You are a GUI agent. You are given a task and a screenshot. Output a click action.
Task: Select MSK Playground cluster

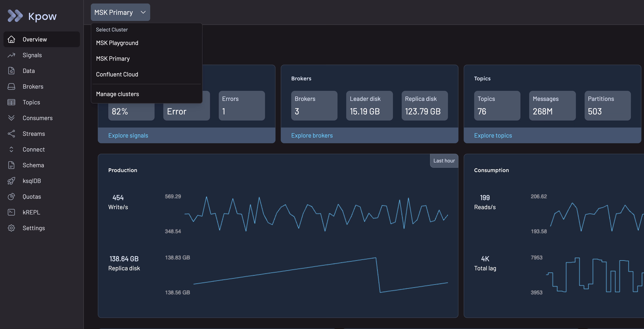[147, 43]
